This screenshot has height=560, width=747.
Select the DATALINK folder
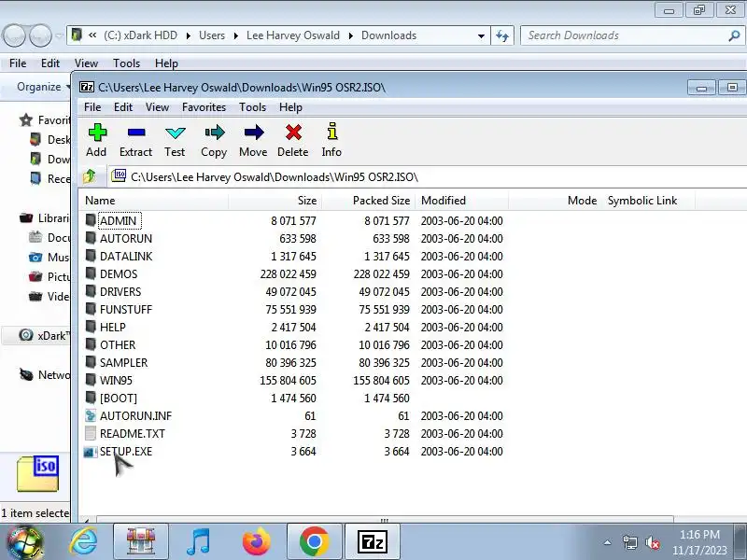[126, 256]
